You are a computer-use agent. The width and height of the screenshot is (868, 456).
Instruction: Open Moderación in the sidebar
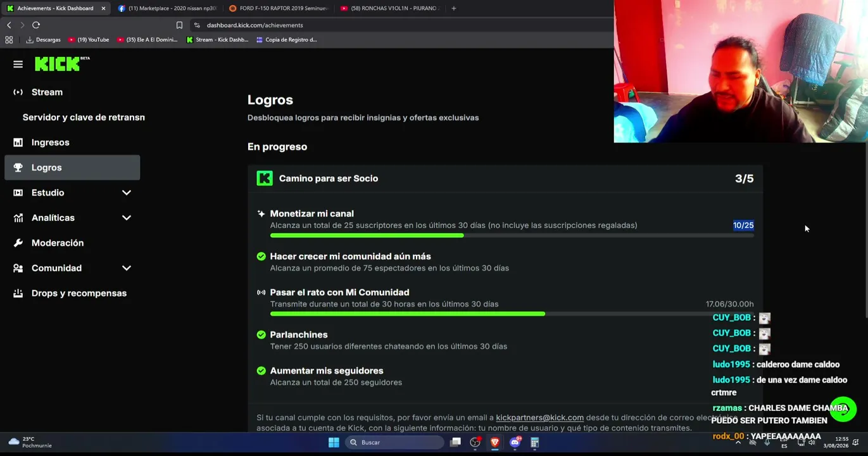(x=72, y=243)
